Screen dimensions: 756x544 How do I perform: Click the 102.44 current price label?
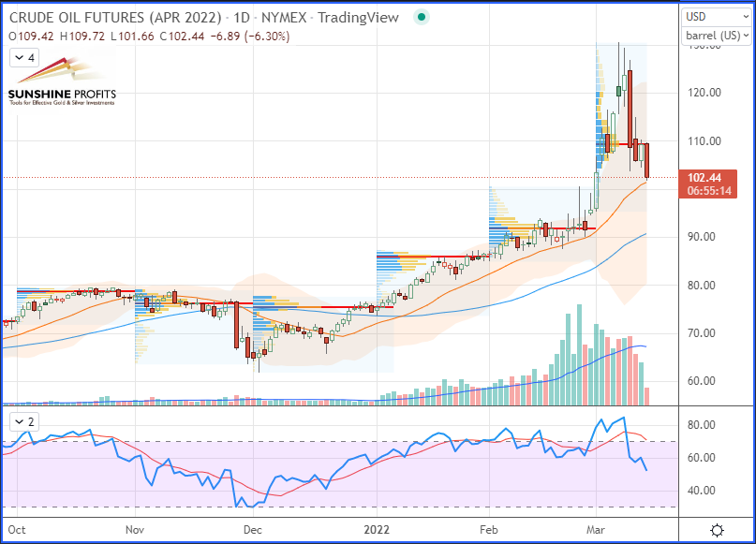(704, 178)
